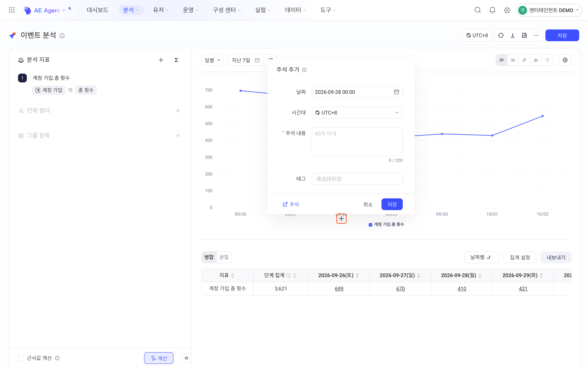Enable the 근사값 계산 checkbox
The height and width of the screenshot is (368, 588).
(21, 358)
